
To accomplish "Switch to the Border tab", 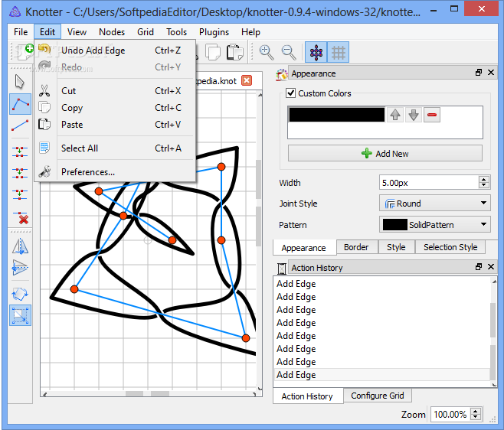I will [356, 247].
